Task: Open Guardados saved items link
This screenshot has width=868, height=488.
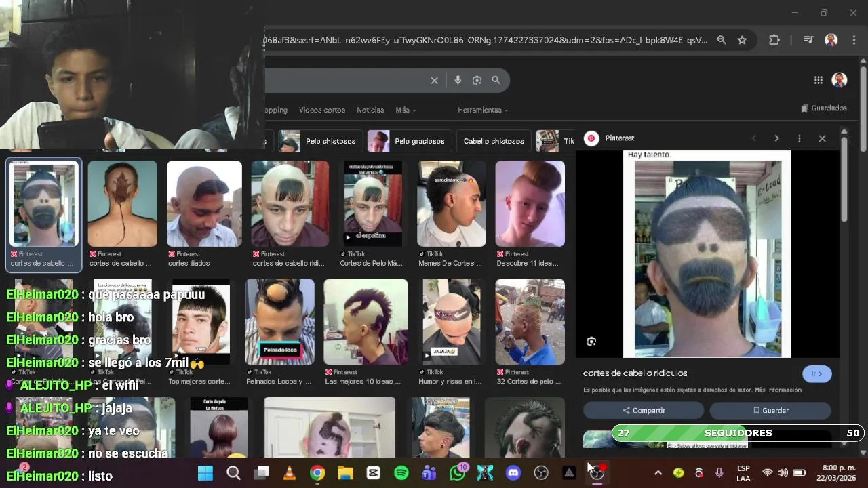Action: click(x=824, y=108)
